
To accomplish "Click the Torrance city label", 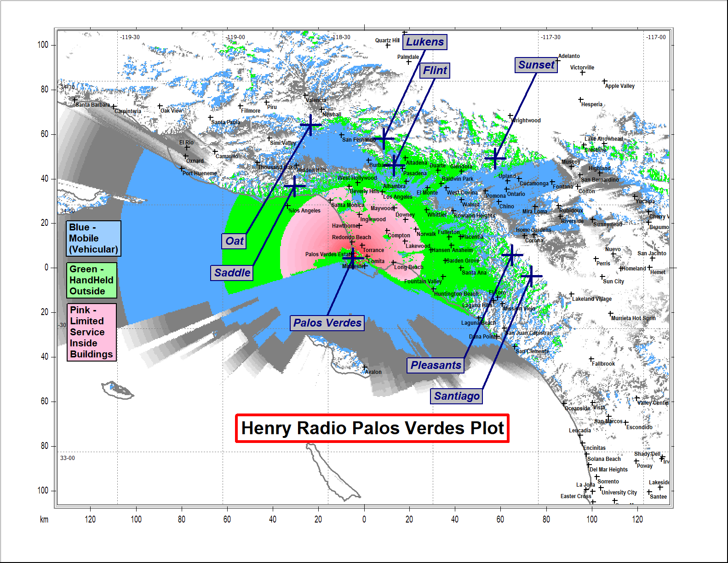I will [373, 251].
